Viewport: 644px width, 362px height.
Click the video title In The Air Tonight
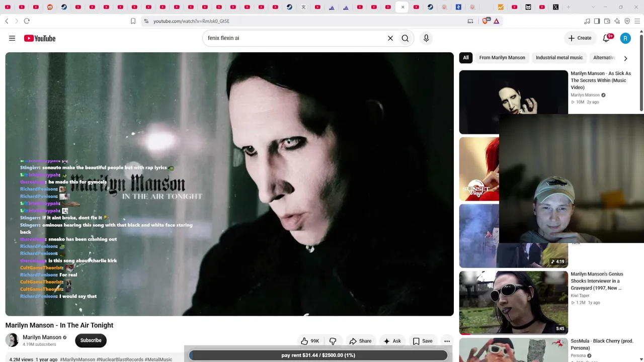pyautogui.click(x=59, y=325)
